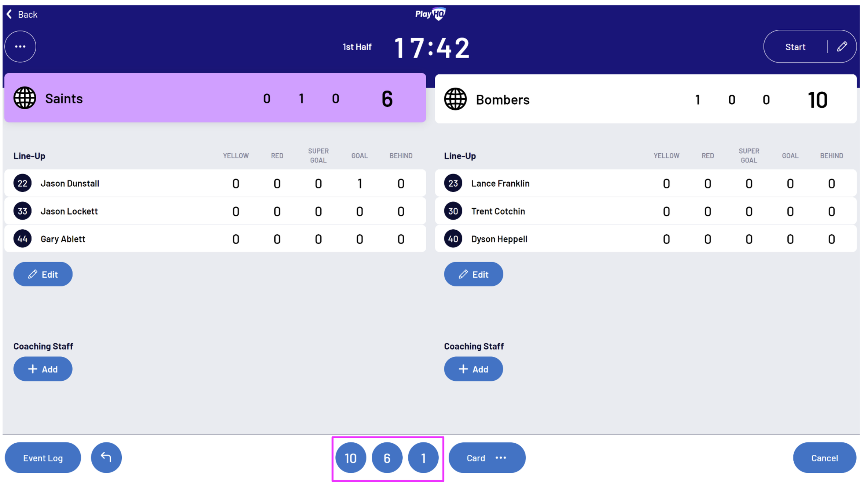Start the match timer
The height and width of the screenshot is (483, 868).
pyautogui.click(x=795, y=47)
